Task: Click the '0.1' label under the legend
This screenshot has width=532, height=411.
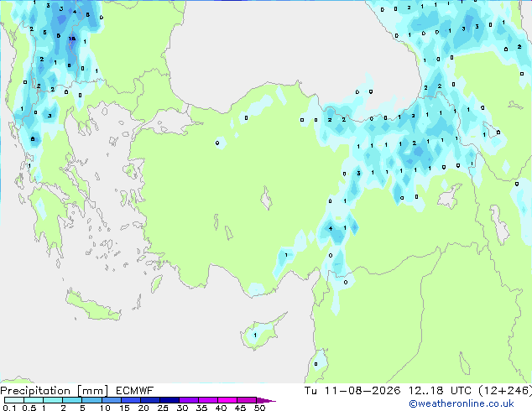Action: [x=9, y=408]
